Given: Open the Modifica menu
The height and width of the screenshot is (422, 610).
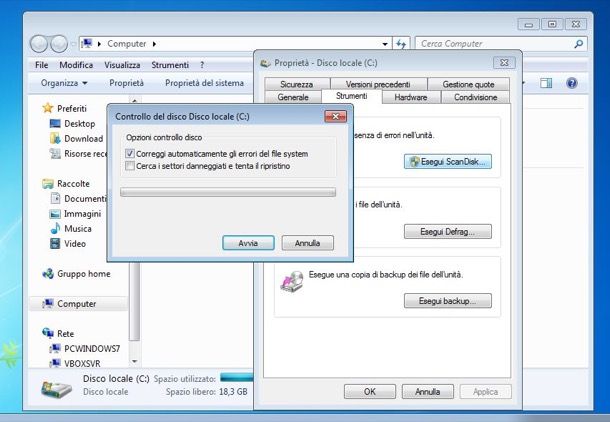Looking at the screenshot, I should [x=76, y=65].
